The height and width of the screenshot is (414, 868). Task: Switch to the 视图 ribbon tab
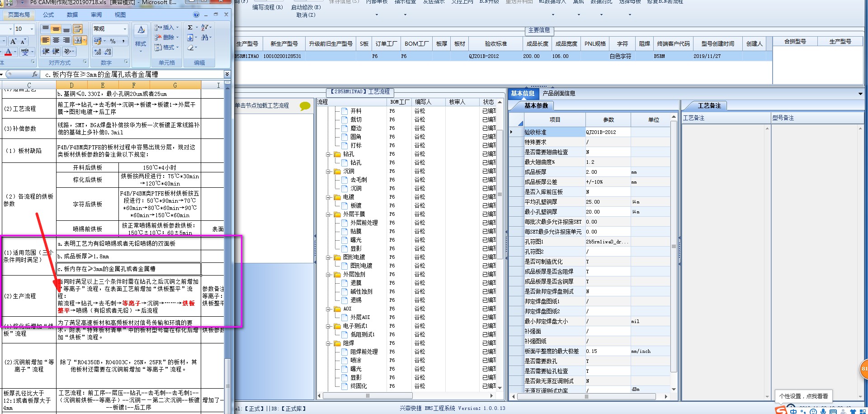tap(120, 15)
